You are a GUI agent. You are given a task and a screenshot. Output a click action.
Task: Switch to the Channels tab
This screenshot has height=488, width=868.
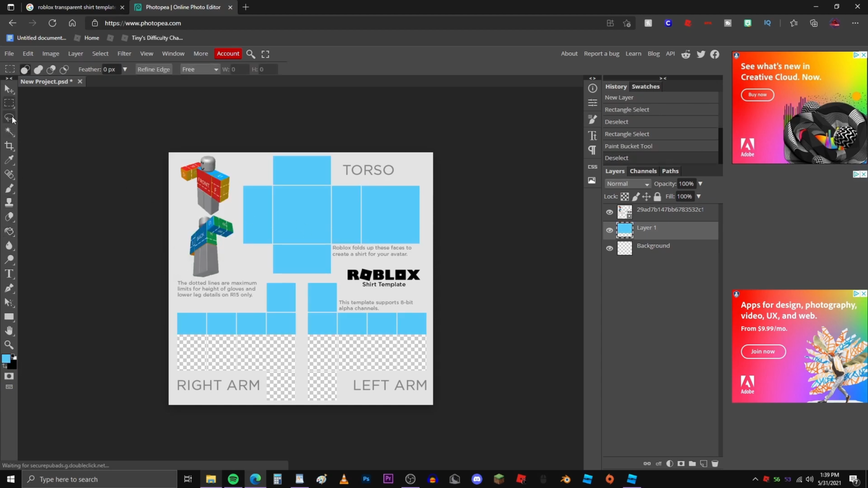(643, 171)
